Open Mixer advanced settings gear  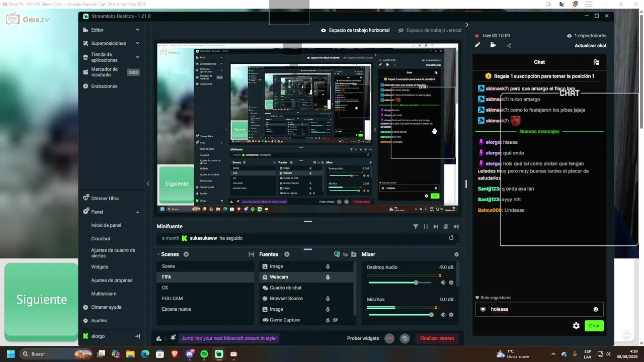coord(456,254)
